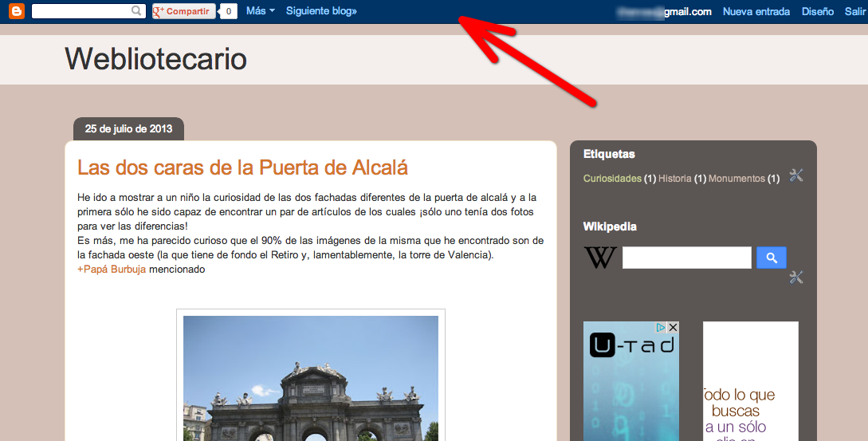The image size is (868, 441).
Task: Click the Wikipedia W logo
Action: 600,258
